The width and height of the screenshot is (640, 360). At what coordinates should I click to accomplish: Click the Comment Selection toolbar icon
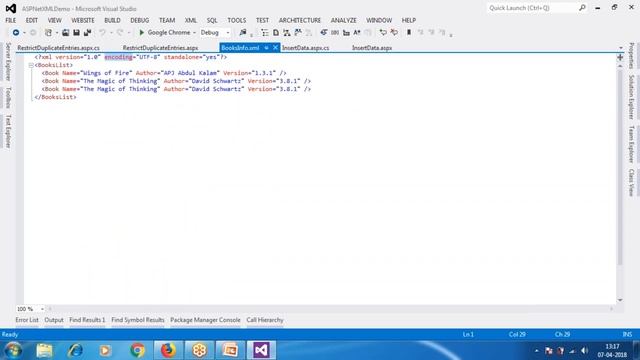(x=383, y=33)
